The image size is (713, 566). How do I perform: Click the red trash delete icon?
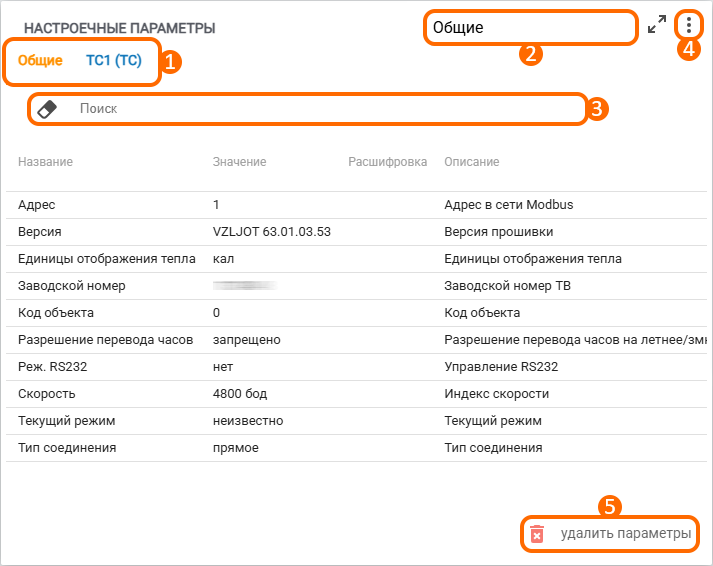click(x=537, y=535)
